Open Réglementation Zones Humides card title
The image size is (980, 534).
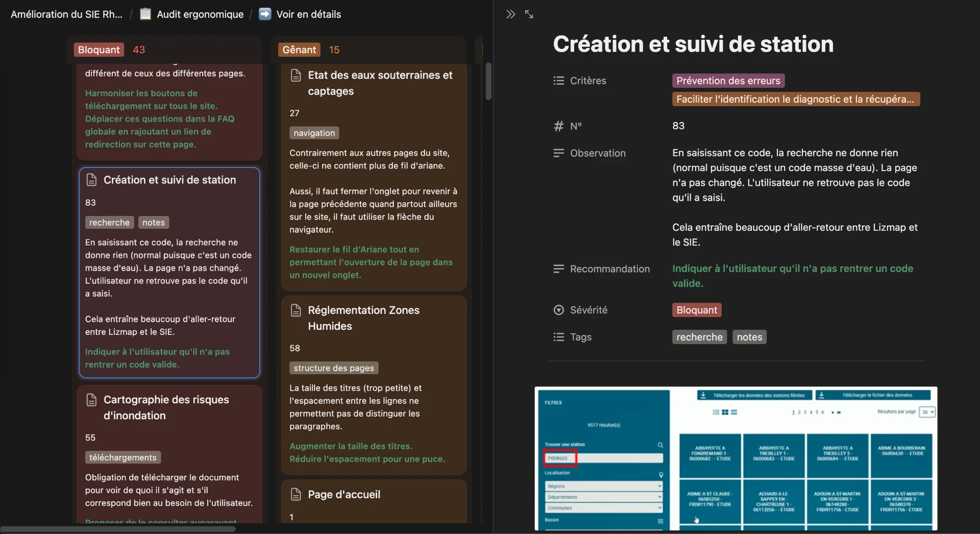(363, 318)
